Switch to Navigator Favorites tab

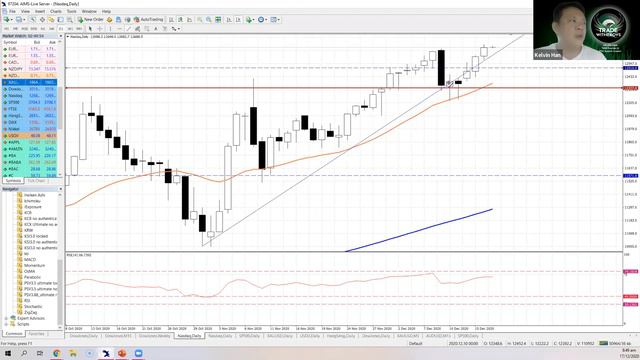pos(36,334)
